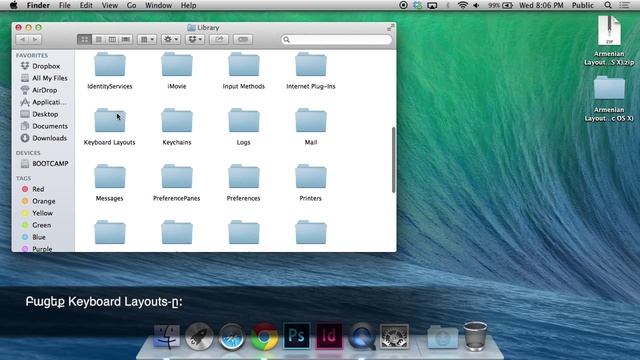Viewport: 640px width, 360px height.
Task: Select the Mail folder
Action: (x=311, y=121)
